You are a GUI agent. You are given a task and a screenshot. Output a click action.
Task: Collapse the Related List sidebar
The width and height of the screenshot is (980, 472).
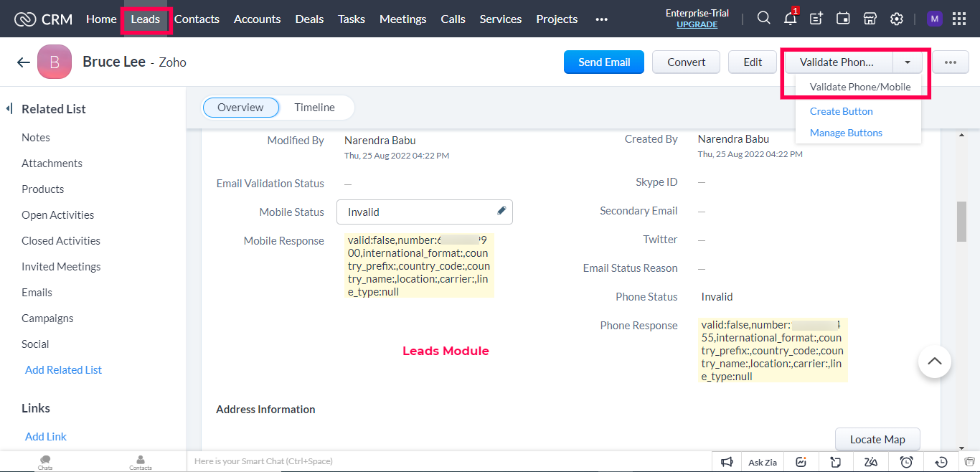point(9,109)
